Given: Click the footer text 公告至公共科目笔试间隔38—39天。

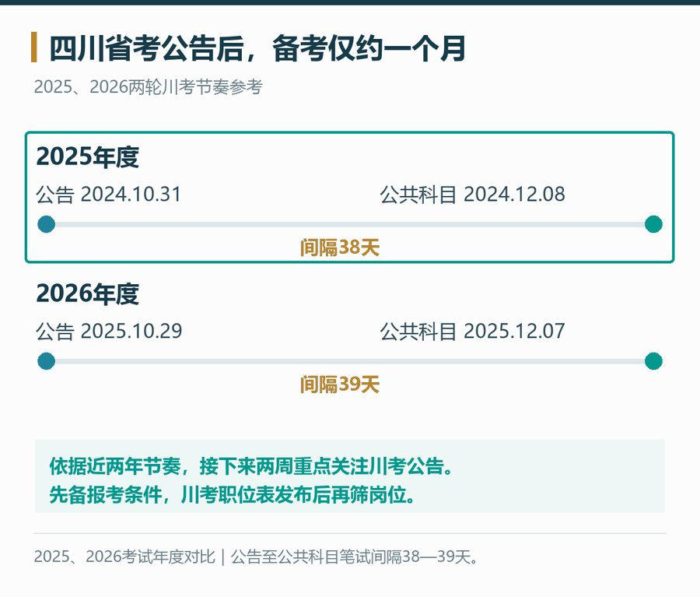Looking at the screenshot, I should point(355,557).
